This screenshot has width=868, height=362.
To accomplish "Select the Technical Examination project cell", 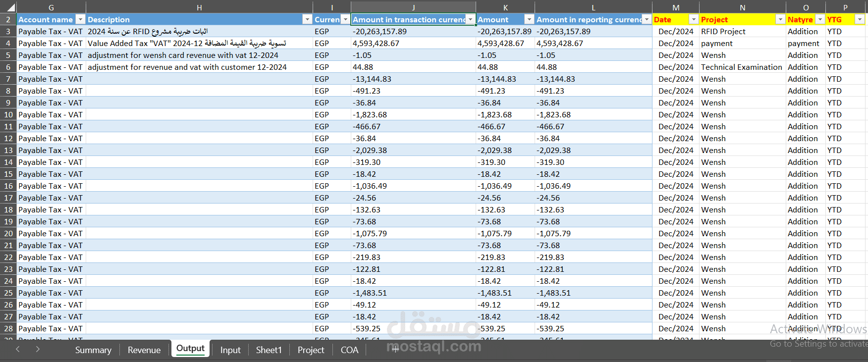I will [x=743, y=67].
